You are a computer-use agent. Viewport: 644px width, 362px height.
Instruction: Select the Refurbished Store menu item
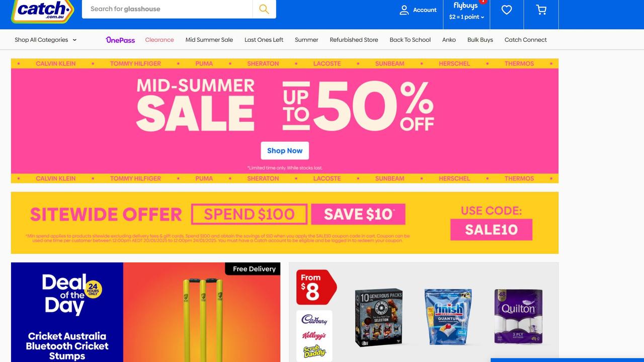[354, 40]
